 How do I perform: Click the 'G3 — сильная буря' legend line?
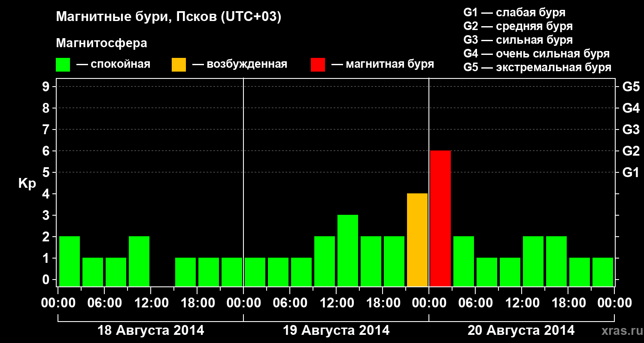click(518, 40)
